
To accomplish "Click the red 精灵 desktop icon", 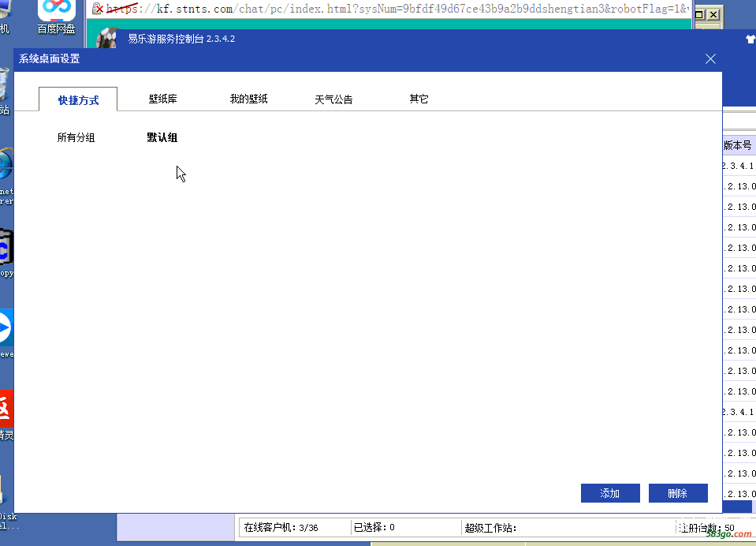I will 5,410.
